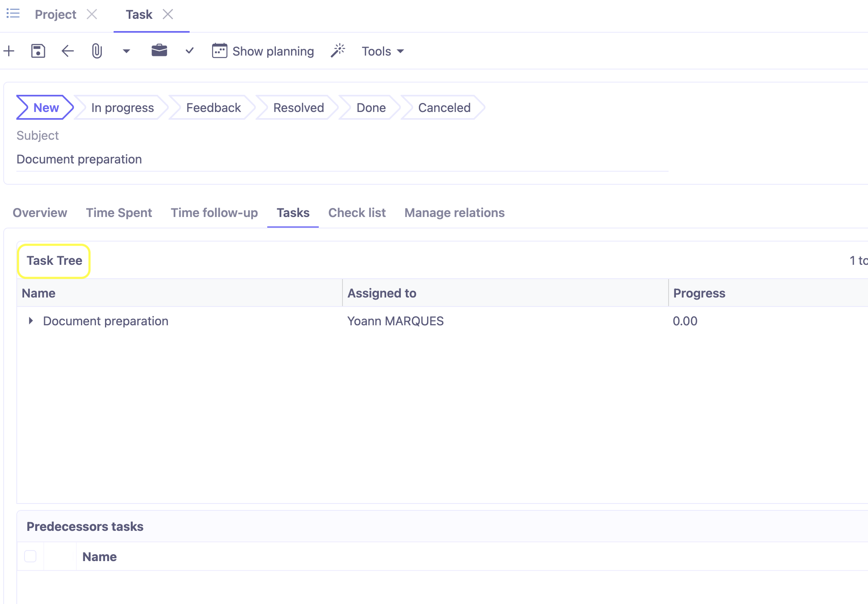Go back using the arrow icon

click(x=67, y=51)
